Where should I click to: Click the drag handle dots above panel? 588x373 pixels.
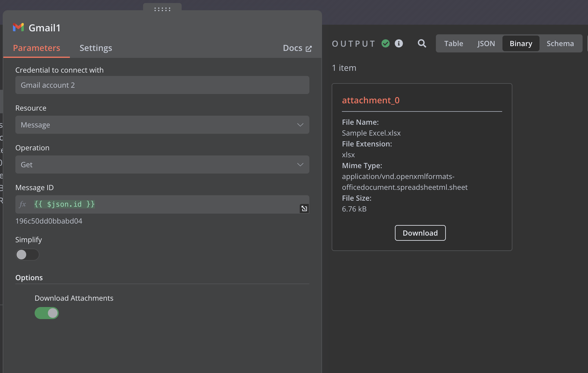coord(162,9)
